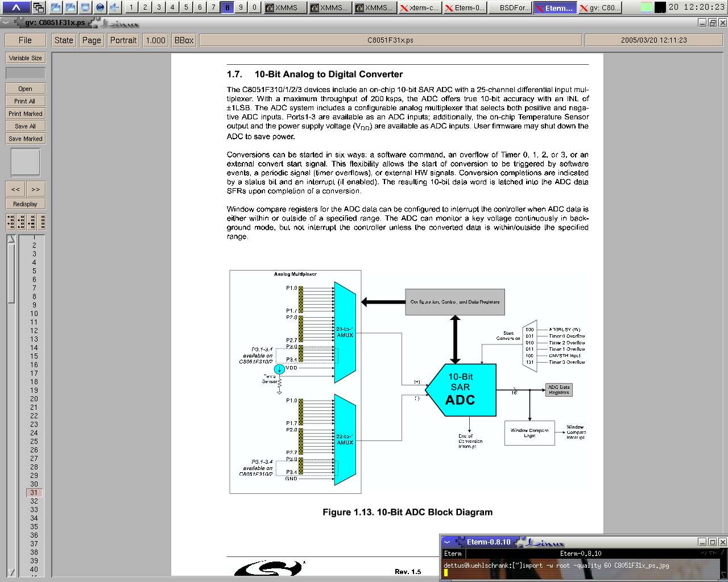Click the toggle odd pages marking icon
This screenshot has width=728, height=582.
(11, 222)
